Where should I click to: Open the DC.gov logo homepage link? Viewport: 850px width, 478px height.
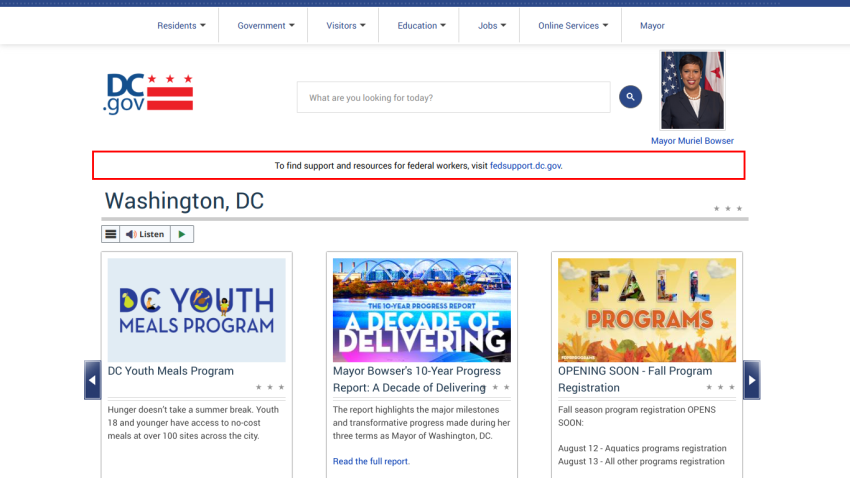click(x=148, y=94)
